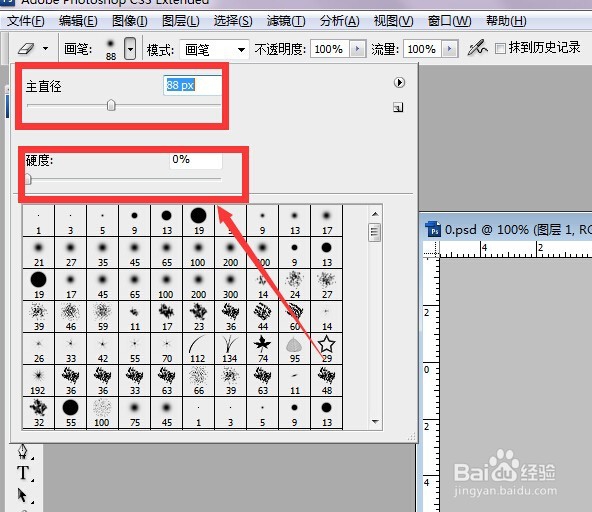Click the ruler origin corner of 0.psd
Viewport: 592px width, 512px height.
[x=432, y=249]
